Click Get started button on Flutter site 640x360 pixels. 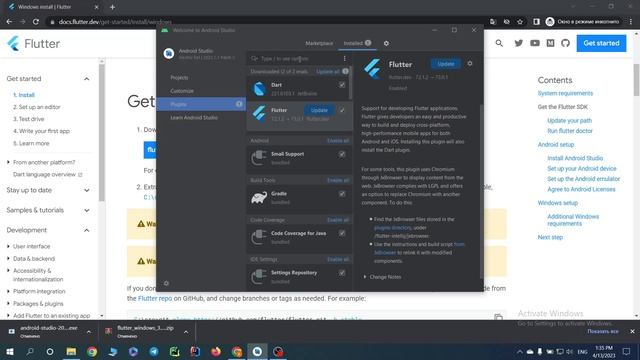point(601,43)
